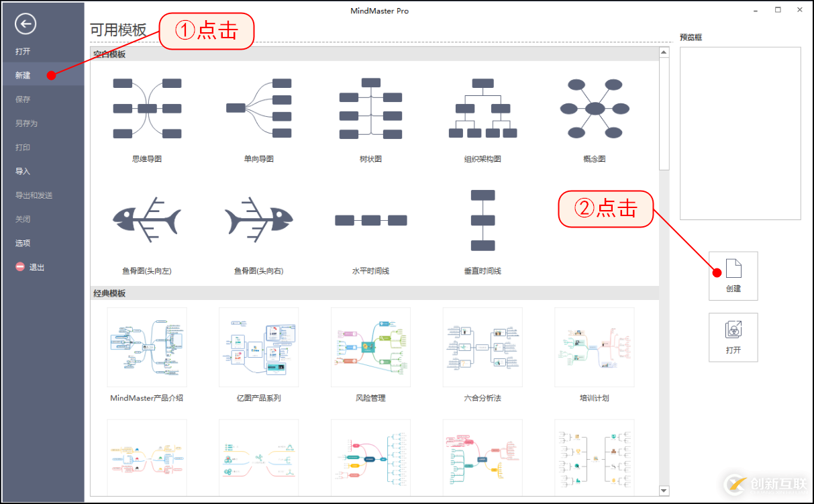The image size is (814, 504).
Task: Click the 经典模板 section header
Action: click(374, 293)
